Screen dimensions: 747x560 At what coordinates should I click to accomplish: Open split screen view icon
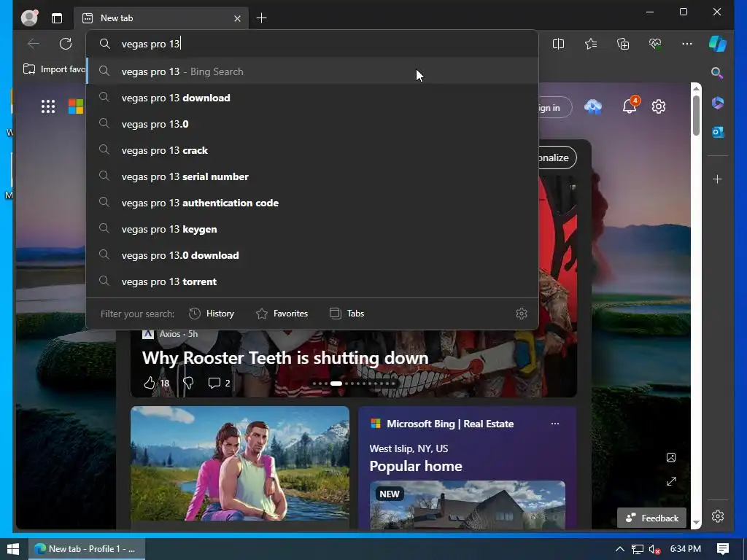(558, 44)
